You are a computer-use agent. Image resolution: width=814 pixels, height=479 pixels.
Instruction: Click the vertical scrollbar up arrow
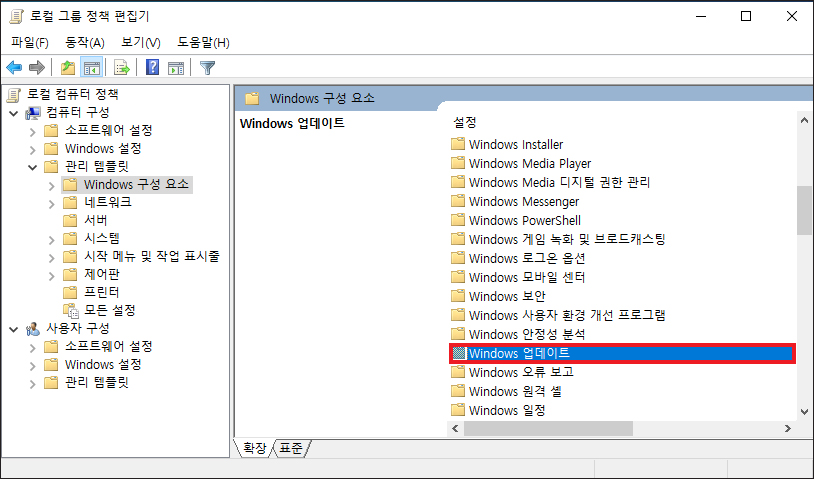click(804, 120)
